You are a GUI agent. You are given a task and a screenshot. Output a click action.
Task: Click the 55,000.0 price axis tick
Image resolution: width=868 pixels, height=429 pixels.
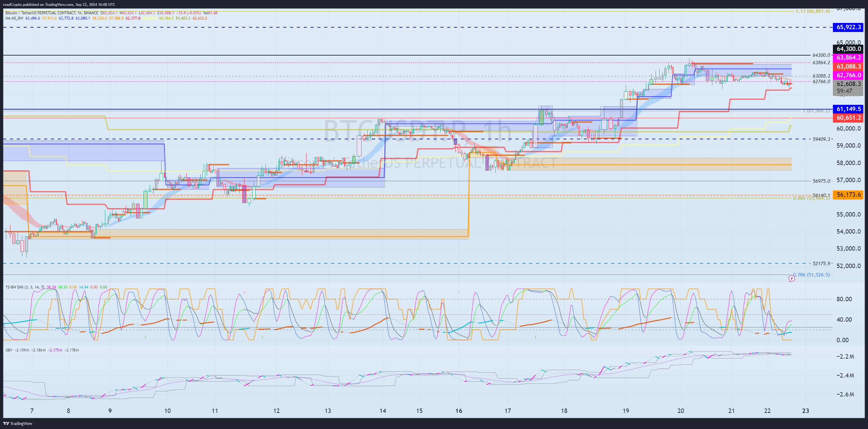point(848,214)
